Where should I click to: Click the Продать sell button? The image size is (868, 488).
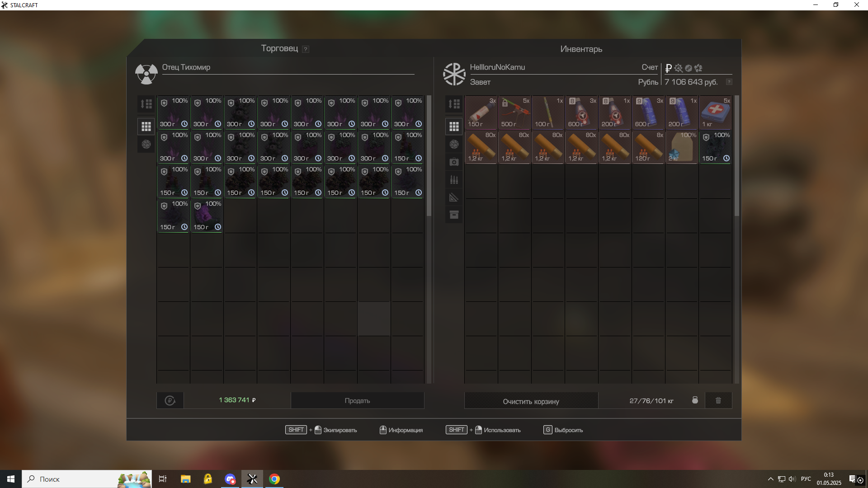coord(357,400)
